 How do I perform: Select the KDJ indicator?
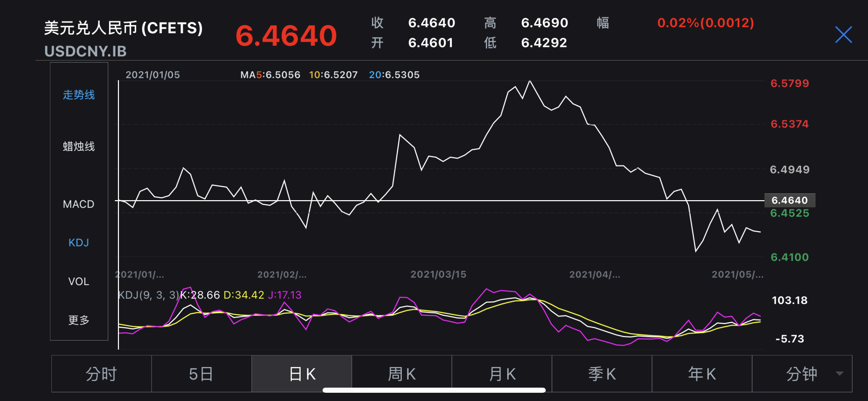(79, 243)
